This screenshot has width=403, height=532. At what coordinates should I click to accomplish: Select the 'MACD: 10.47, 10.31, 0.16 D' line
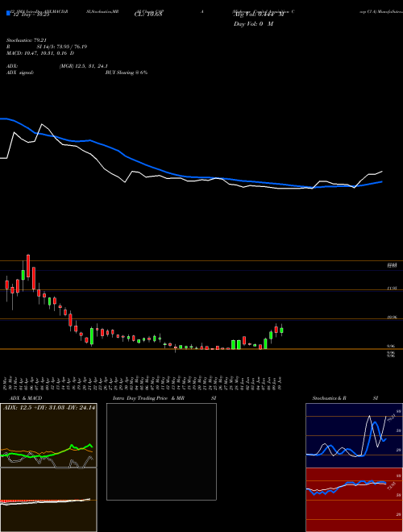(40, 53)
